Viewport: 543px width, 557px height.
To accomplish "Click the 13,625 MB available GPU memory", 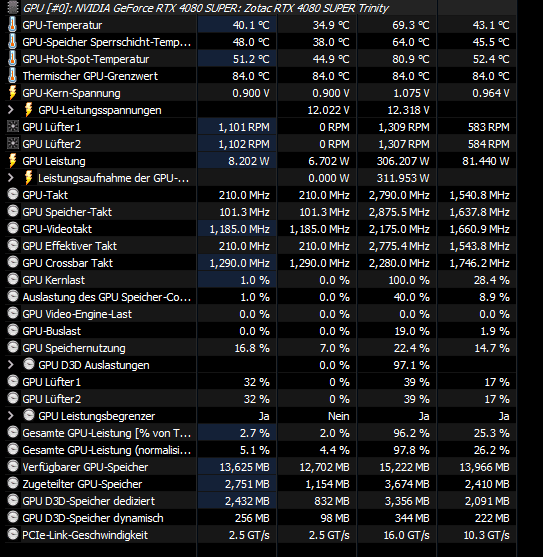I will (244, 467).
